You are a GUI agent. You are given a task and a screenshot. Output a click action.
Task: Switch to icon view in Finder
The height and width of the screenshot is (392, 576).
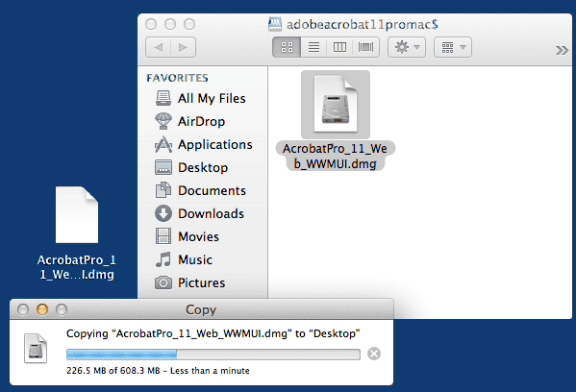(x=287, y=47)
